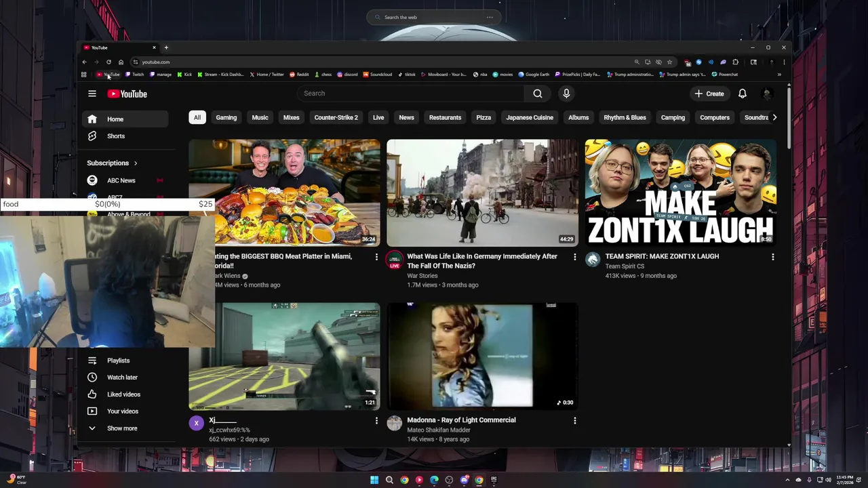Image resolution: width=868 pixels, height=488 pixels.
Task: Open options for Madonna Ray of Light video
Action: click(574, 420)
